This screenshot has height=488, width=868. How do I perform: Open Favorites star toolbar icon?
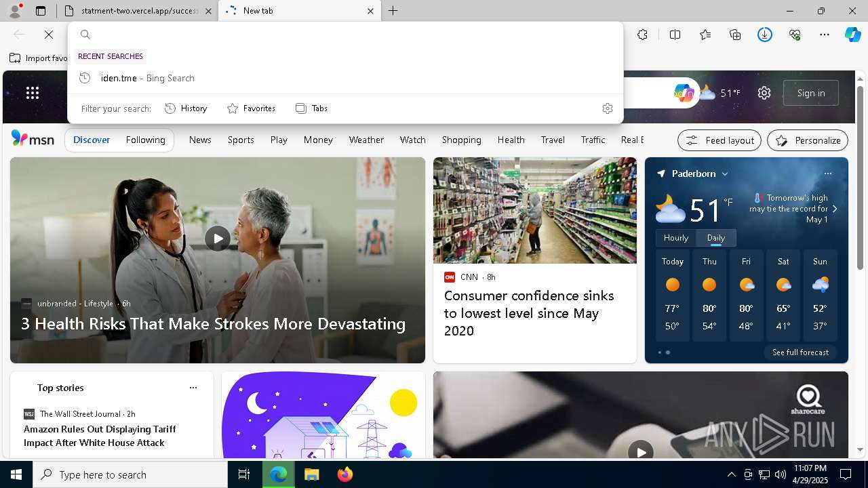705,35
